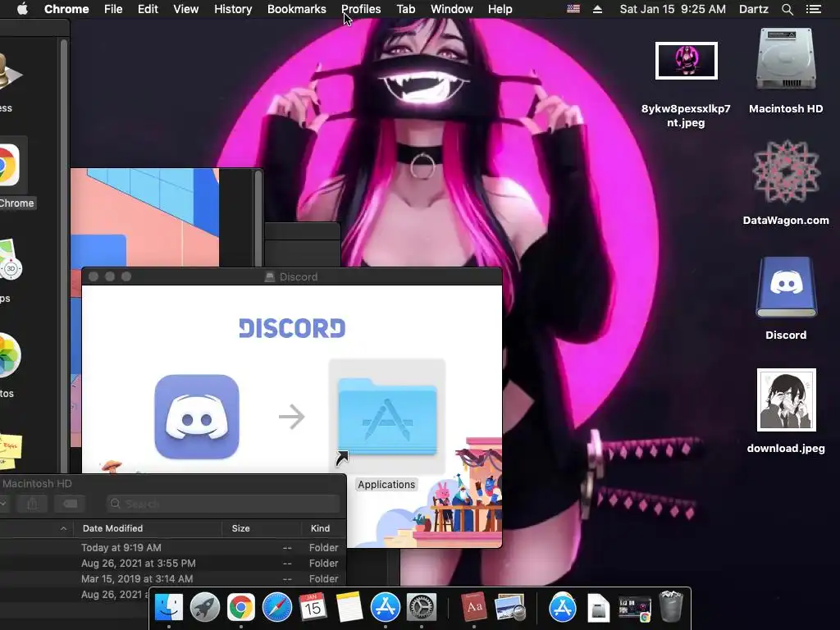Viewport: 840px width, 630px height.
Task: Open disk image document in Dock
Action: click(598, 609)
